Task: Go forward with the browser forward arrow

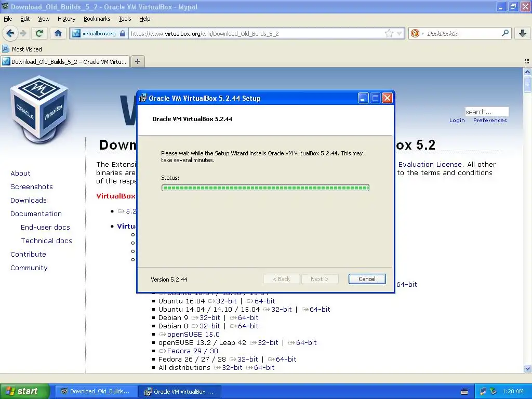Action: click(23, 33)
